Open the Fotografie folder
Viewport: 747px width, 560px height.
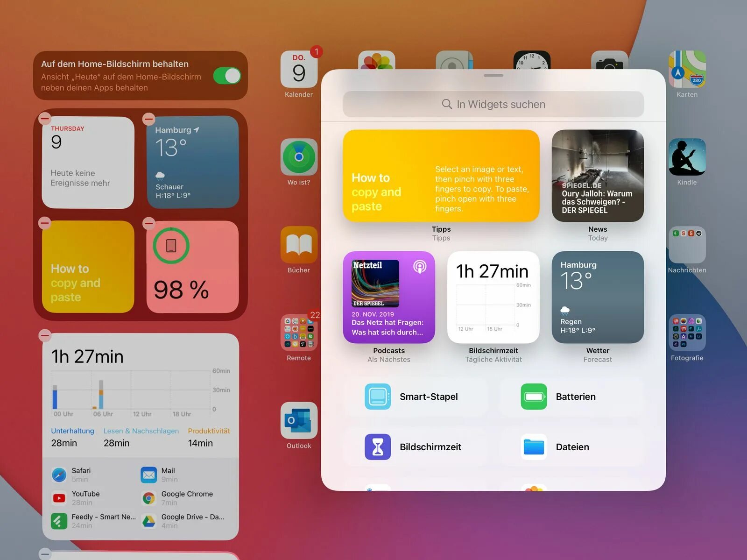[687, 333]
